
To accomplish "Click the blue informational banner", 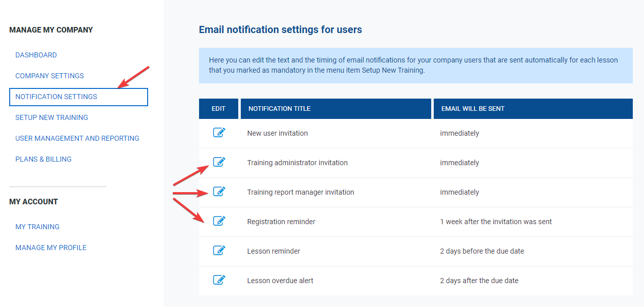I will (x=415, y=65).
